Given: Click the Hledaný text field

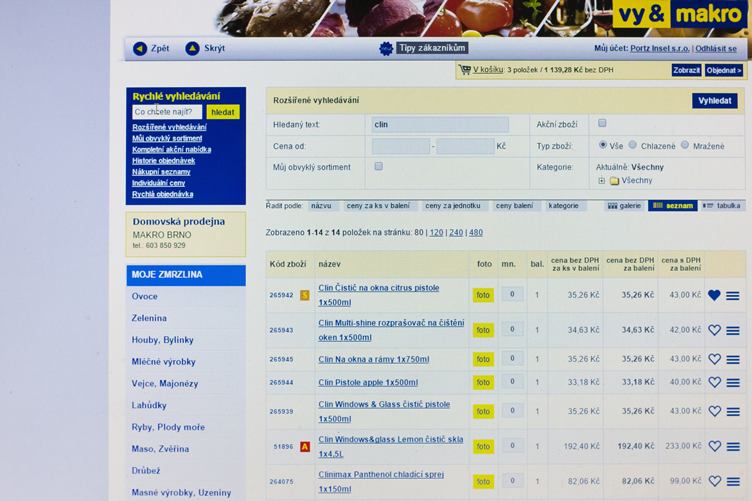Looking at the screenshot, I should [x=440, y=125].
